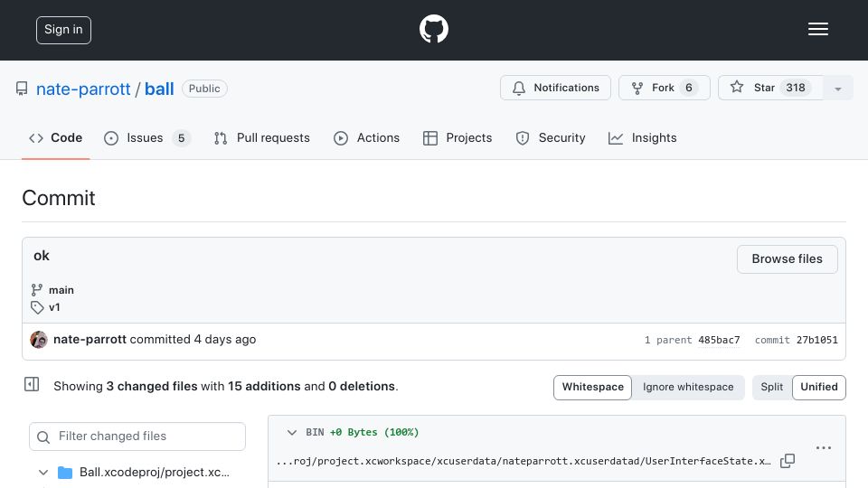868x488 pixels.
Task: Switch to Unified diff view
Action: [x=819, y=387]
